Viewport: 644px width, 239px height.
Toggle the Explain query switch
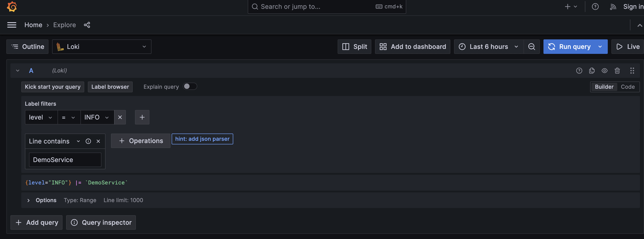[190, 86]
